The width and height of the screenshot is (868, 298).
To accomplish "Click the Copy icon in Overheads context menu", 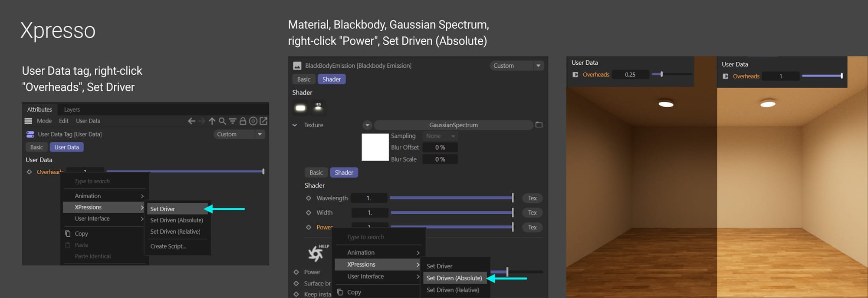I will 68,233.
